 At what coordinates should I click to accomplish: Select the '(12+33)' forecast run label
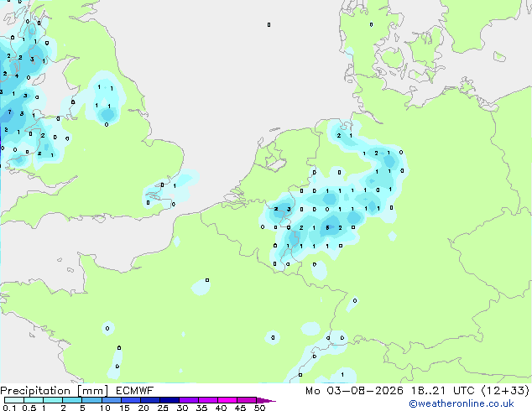click(505, 391)
